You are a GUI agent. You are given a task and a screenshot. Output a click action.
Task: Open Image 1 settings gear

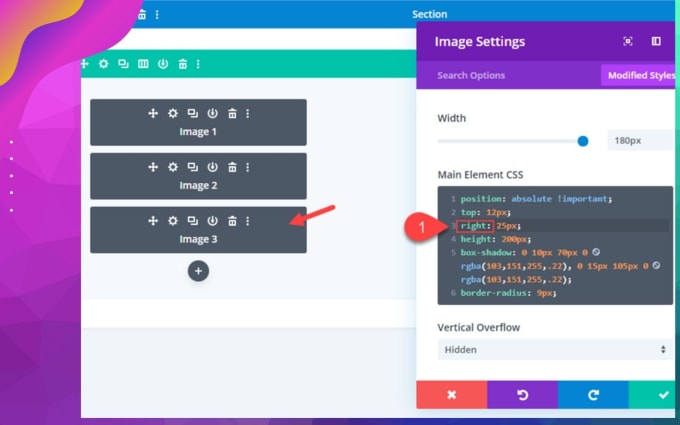coord(173,113)
